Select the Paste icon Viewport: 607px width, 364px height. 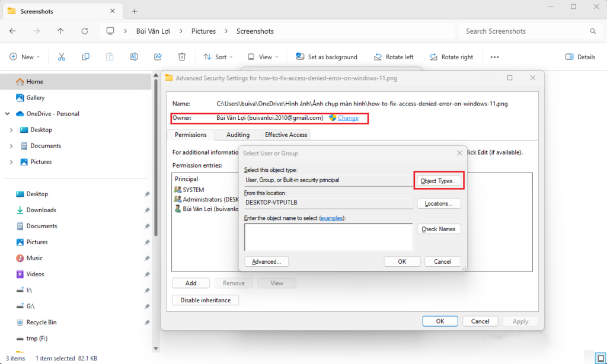click(110, 56)
